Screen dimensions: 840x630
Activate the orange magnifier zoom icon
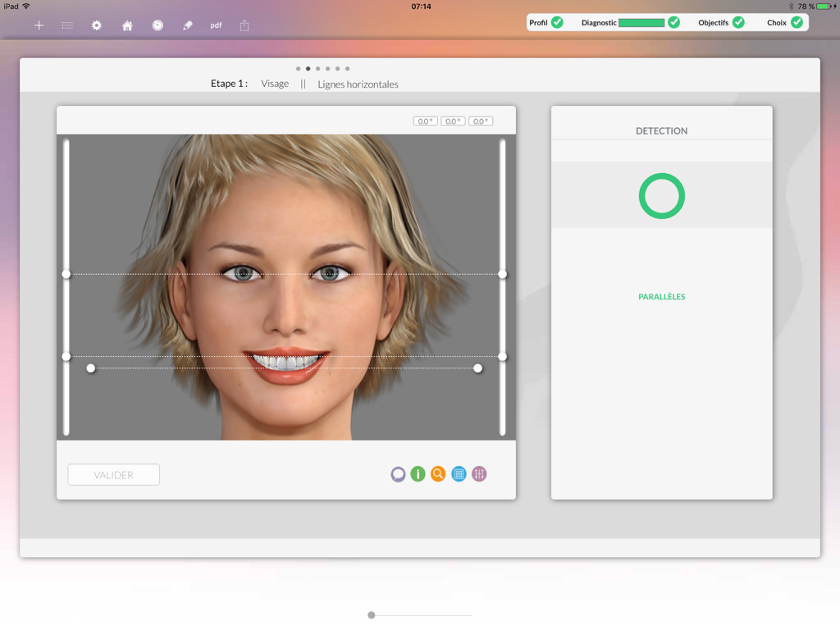coord(438,474)
